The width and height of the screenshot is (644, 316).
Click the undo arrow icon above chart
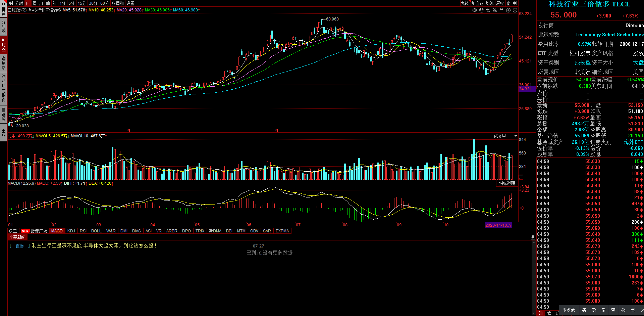coord(488,10)
